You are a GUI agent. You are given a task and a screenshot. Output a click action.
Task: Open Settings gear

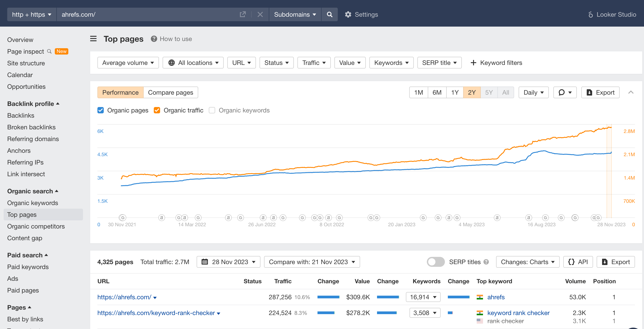pyautogui.click(x=348, y=14)
